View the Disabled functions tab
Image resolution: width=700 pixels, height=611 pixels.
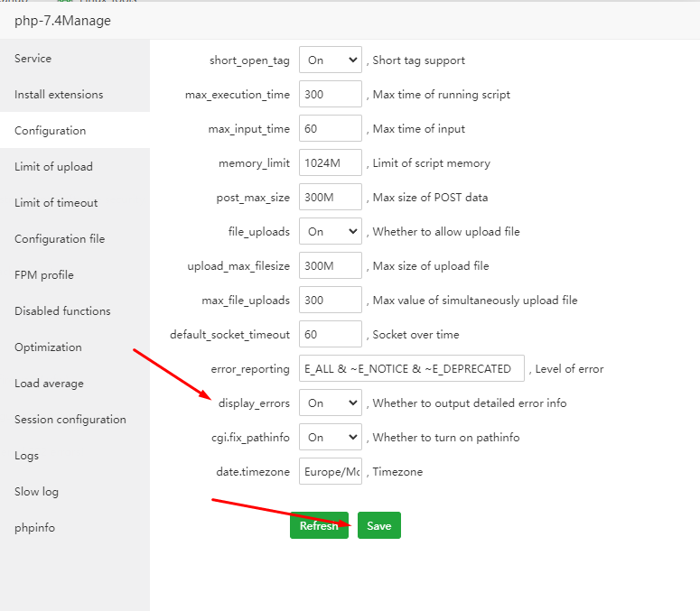click(62, 311)
